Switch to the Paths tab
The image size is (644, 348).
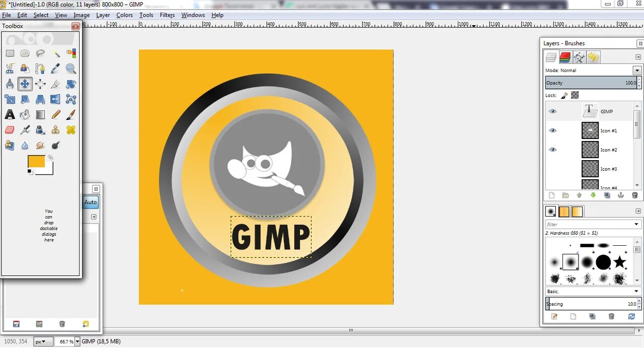click(x=579, y=57)
